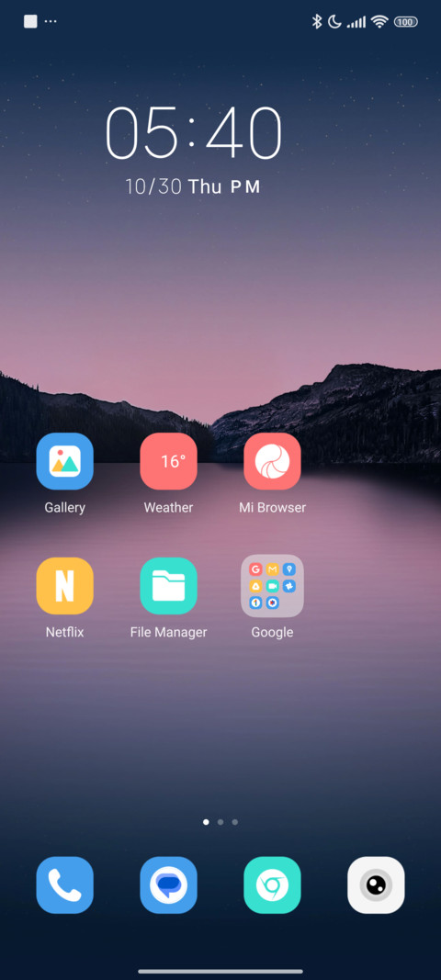Open the Netflix app
The height and width of the screenshot is (980, 441).
coord(64,586)
